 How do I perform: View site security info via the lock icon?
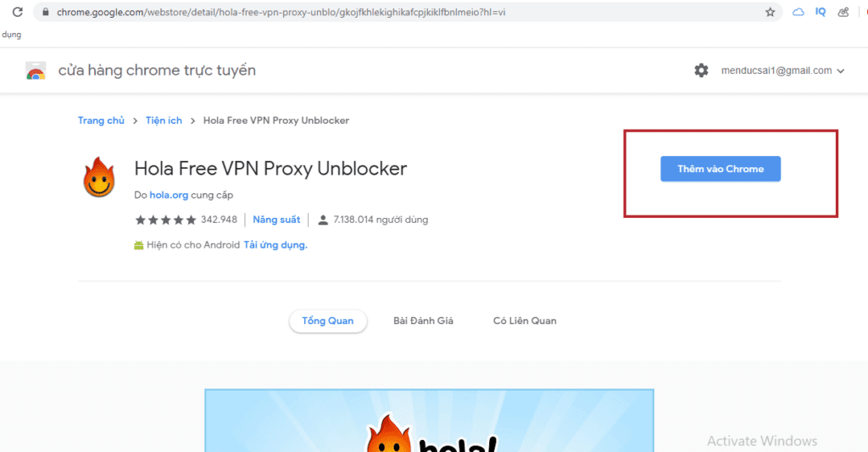pyautogui.click(x=46, y=12)
